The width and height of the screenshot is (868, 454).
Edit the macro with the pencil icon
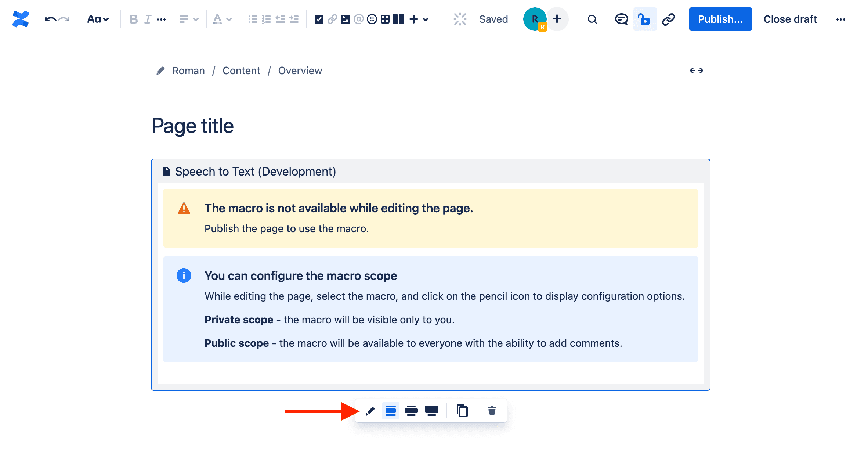coord(370,411)
